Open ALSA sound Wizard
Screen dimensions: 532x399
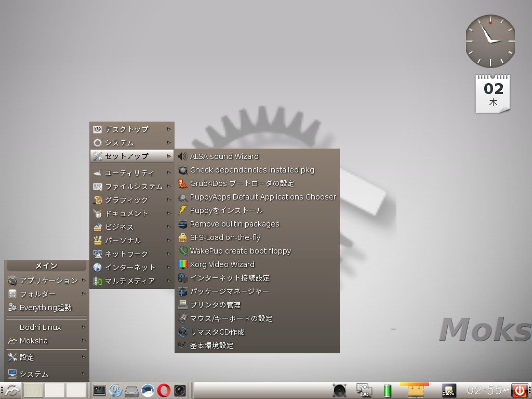pos(224,156)
